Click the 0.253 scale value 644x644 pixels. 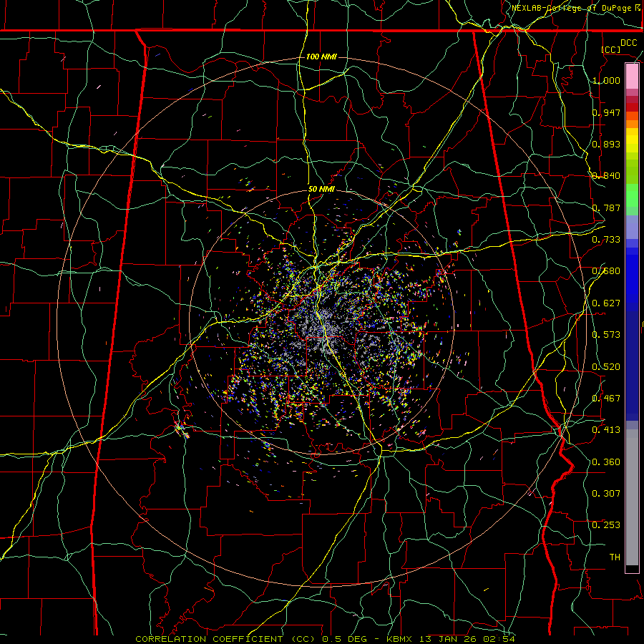click(x=606, y=525)
